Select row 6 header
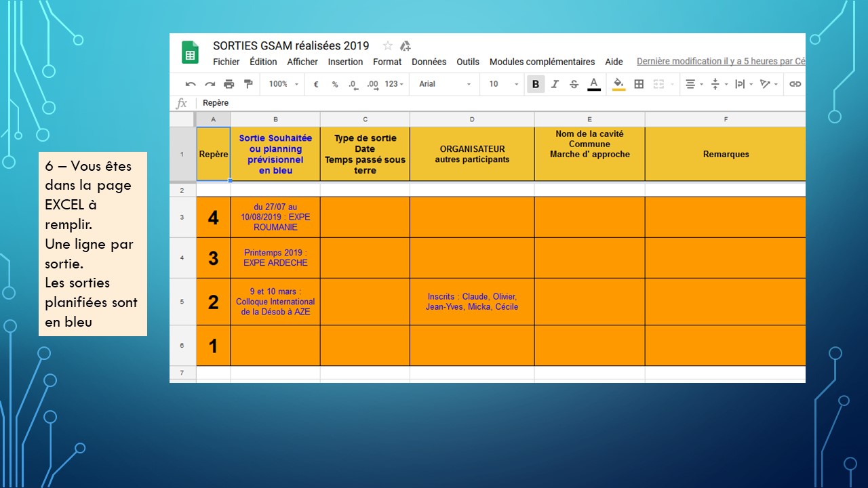The image size is (868, 488). pos(182,346)
